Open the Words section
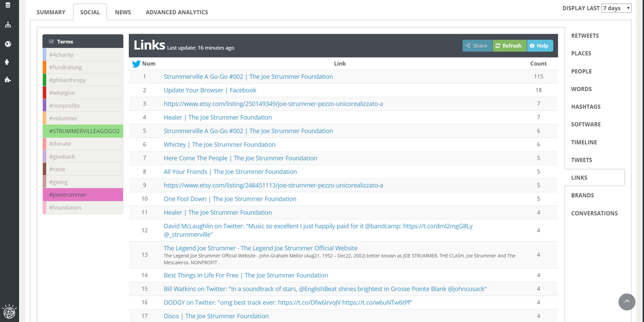The height and width of the screenshot is (322, 644). tap(582, 89)
